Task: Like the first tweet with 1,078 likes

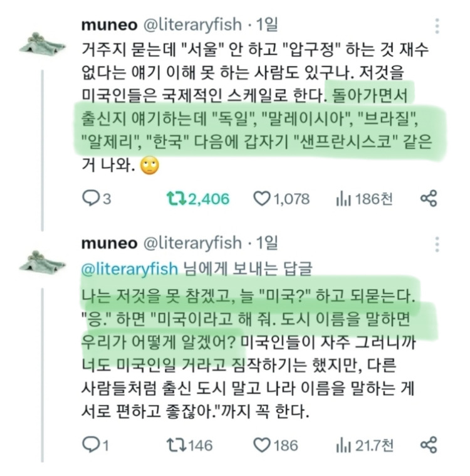Action: point(262,199)
